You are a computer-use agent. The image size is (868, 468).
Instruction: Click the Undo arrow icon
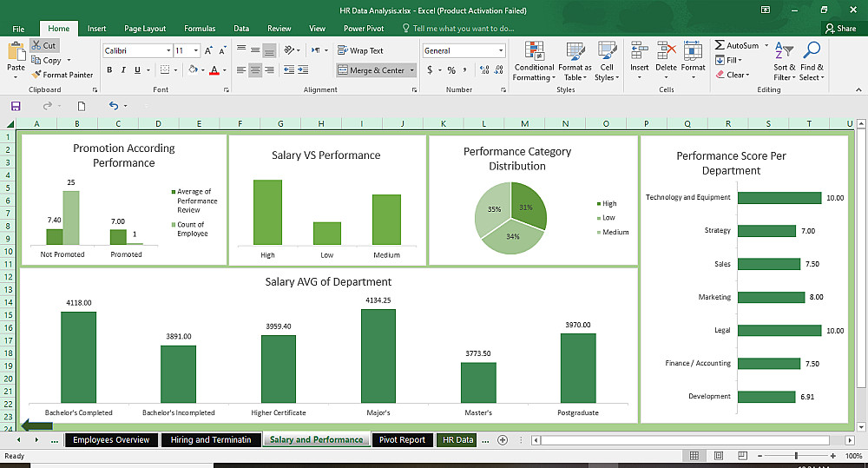(113, 106)
